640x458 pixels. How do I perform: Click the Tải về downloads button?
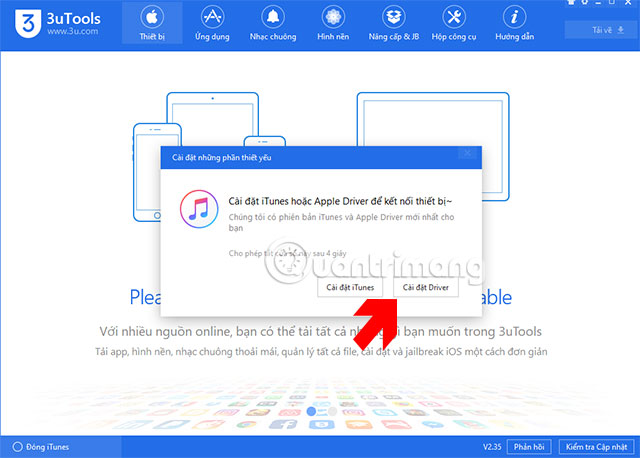(599, 30)
